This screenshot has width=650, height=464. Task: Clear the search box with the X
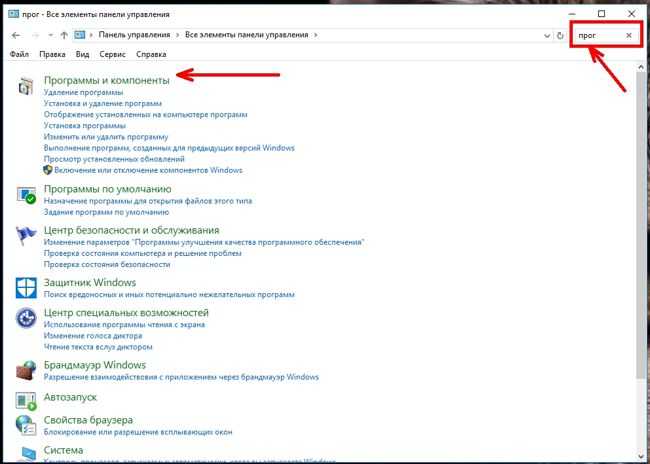point(628,36)
